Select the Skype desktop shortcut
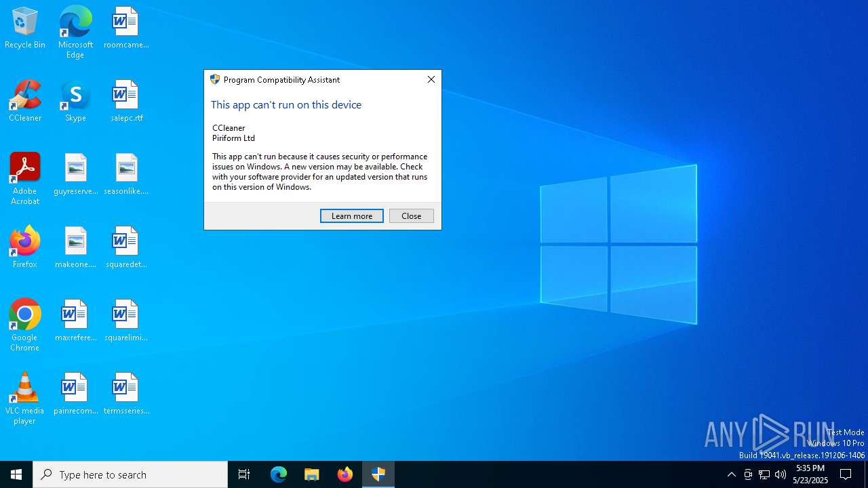Viewport: 868px width, 488px height. 75,102
